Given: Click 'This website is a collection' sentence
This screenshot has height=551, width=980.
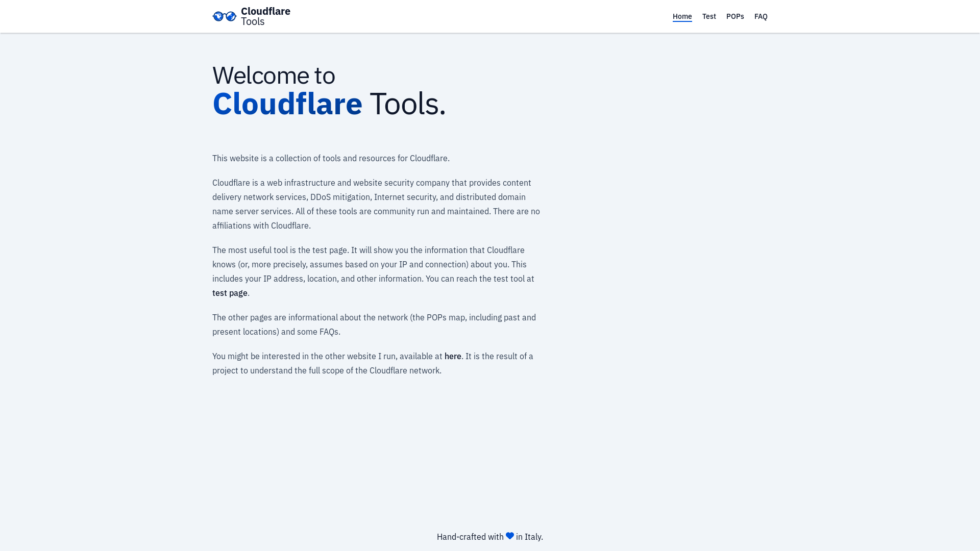Looking at the screenshot, I should (331, 158).
